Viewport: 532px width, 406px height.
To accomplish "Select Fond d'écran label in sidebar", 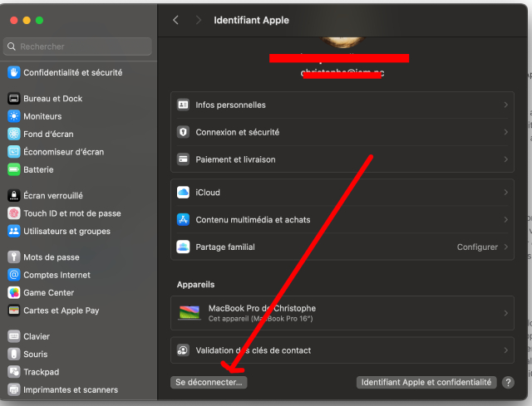I will pyautogui.click(x=48, y=135).
